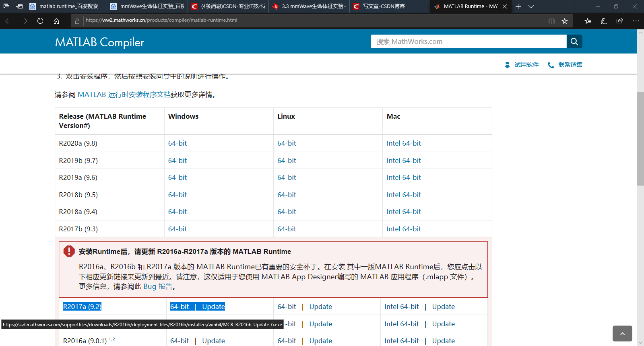The image size is (644, 346).
Task: Download R2018a Mac Intel 64-bit runtime
Action: 404,212
